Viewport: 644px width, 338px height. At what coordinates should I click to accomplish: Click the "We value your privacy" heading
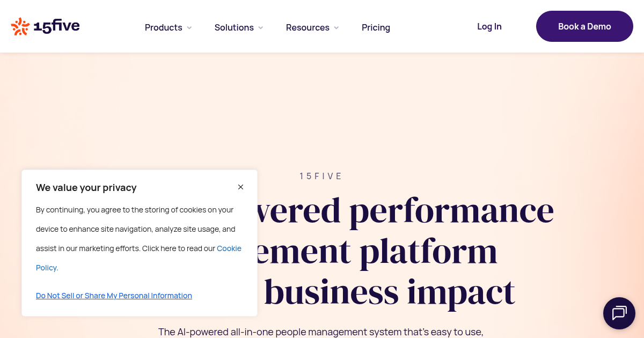86,188
